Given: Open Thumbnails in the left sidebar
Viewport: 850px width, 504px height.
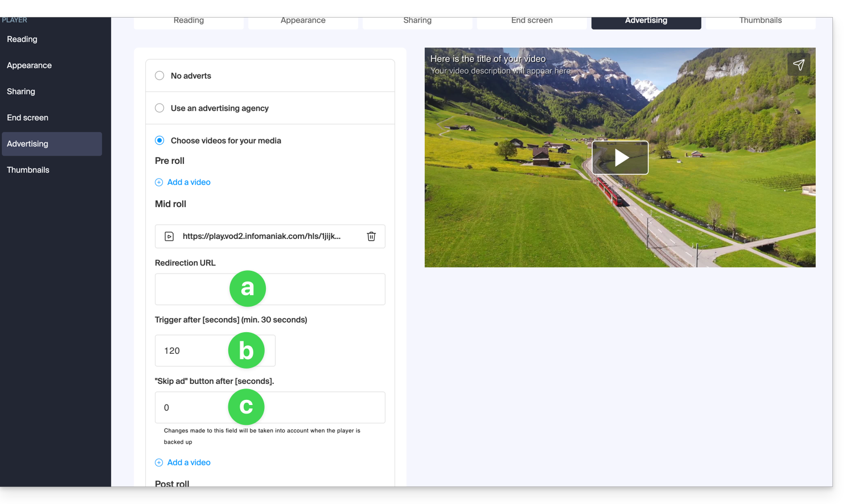Looking at the screenshot, I should (x=28, y=170).
